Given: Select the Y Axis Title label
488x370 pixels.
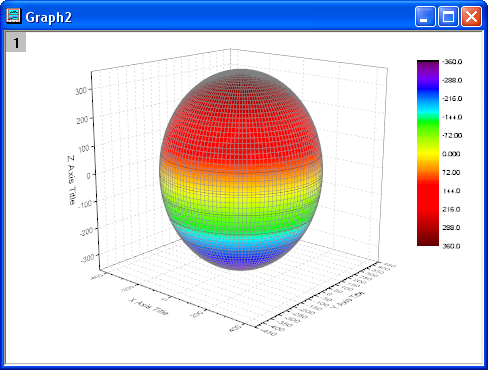Looking at the screenshot, I should [x=348, y=300].
